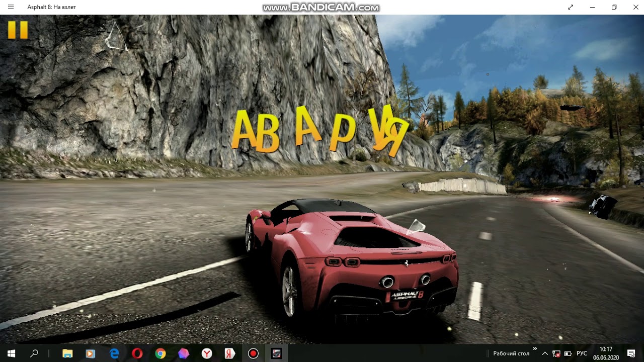644x362 pixels.
Task: Select the Asphalt 8 taskbar icon
Action: 276,353
